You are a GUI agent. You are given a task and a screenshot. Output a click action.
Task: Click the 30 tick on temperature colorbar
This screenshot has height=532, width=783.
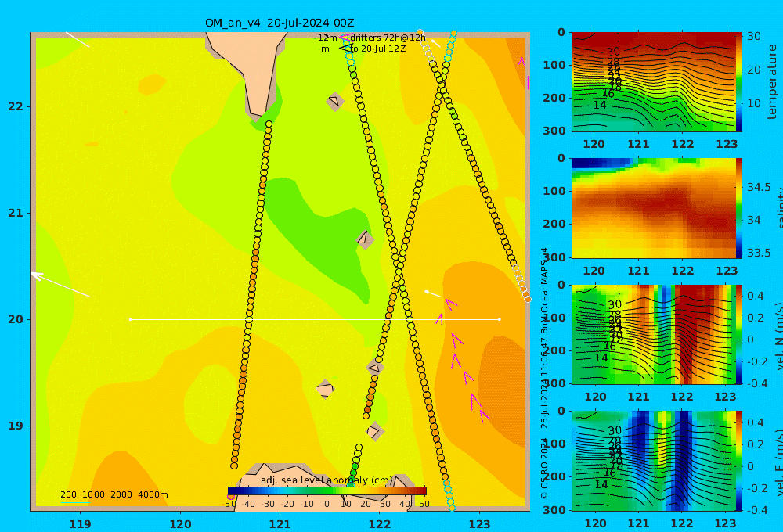click(754, 36)
